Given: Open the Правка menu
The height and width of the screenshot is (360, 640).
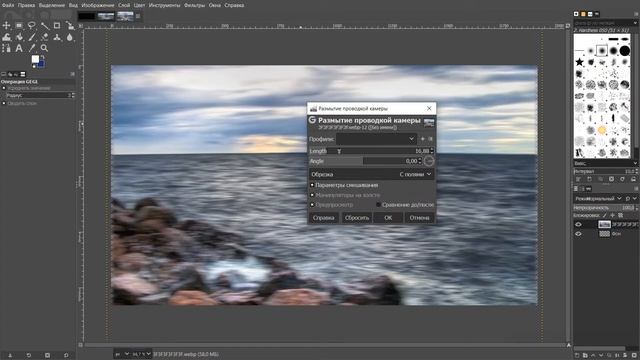Looking at the screenshot, I should 26,5.
